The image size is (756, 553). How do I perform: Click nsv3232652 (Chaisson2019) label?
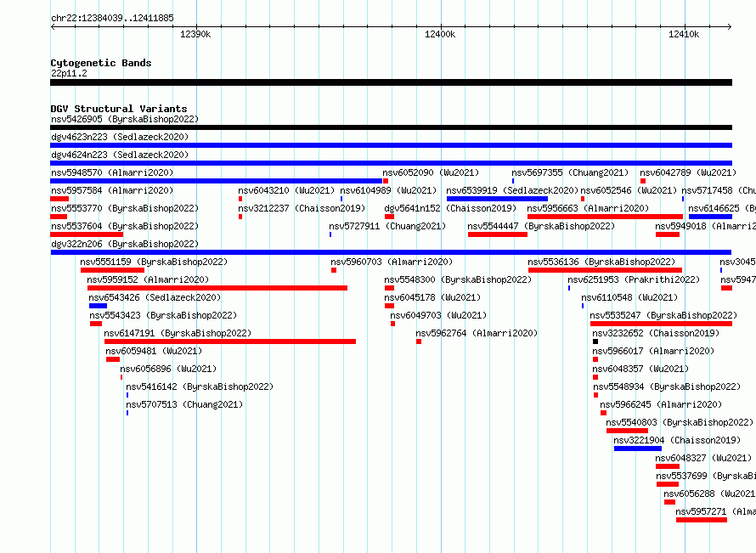click(x=656, y=333)
